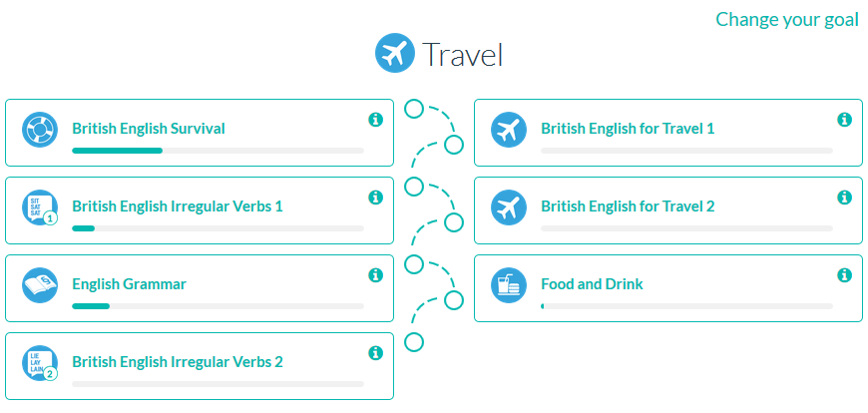Click the British English Survival lifebuoy icon
The height and width of the screenshot is (413, 868).
tap(40, 130)
